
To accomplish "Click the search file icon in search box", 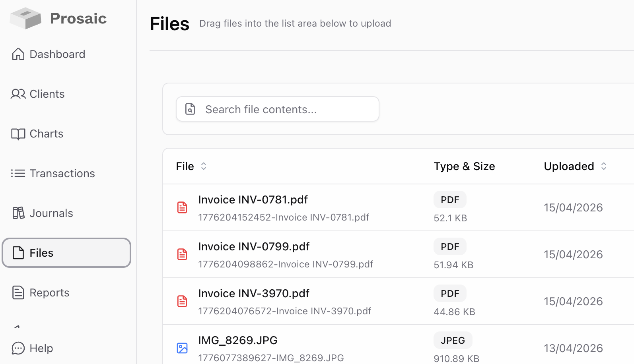I will click(x=191, y=109).
